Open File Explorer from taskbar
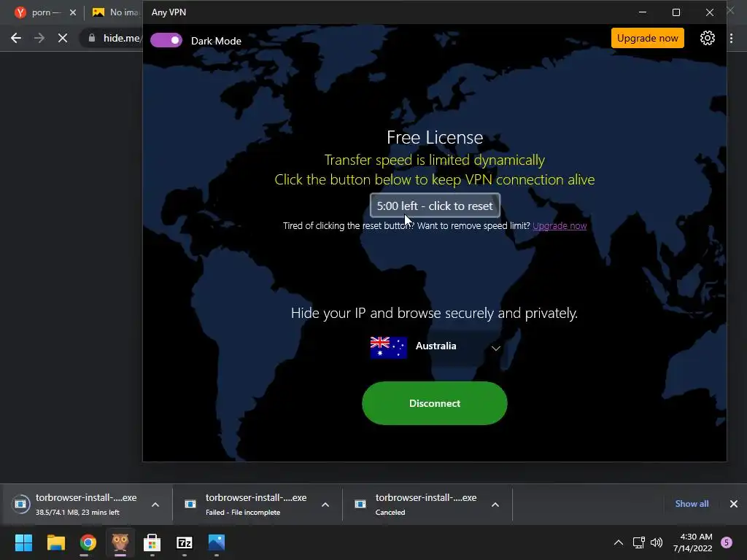Viewport: 747px width, 560px height. pyautogui.click(x=55, y=542)
